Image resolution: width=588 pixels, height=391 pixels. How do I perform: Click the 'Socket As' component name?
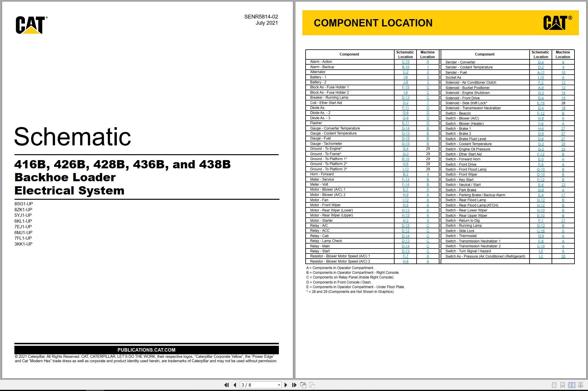coord(453,78)
